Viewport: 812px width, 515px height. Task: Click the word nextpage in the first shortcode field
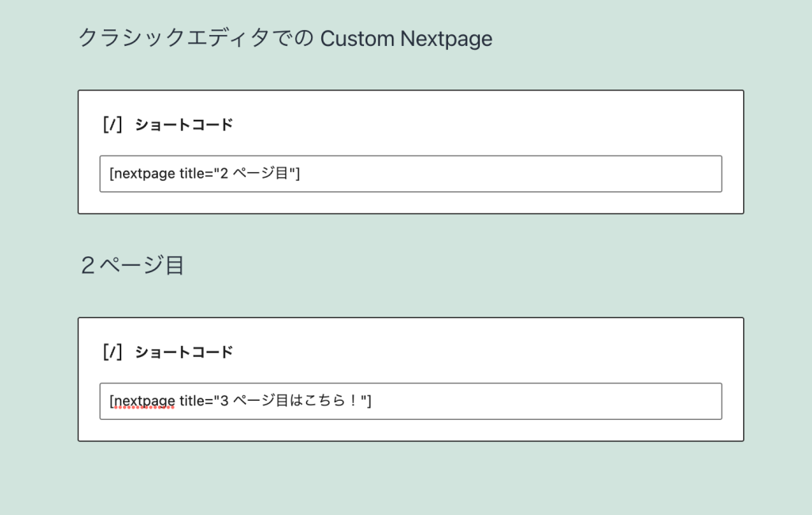pos(144,174)
